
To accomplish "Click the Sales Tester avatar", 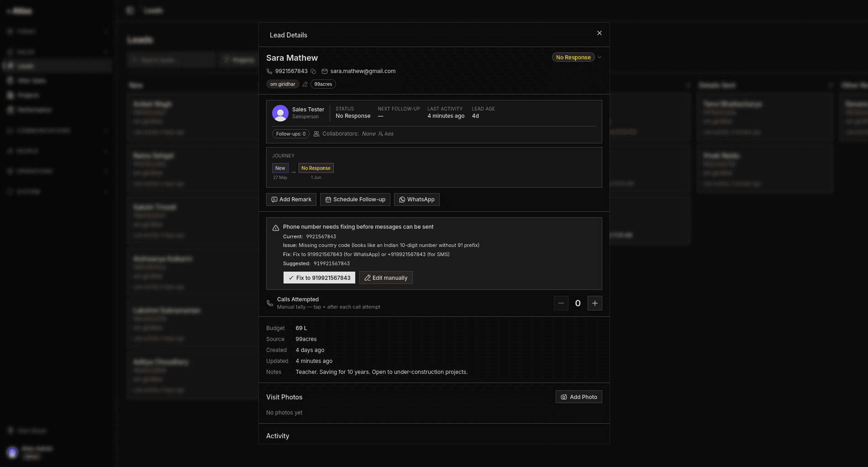I will [x=280, y=113].
